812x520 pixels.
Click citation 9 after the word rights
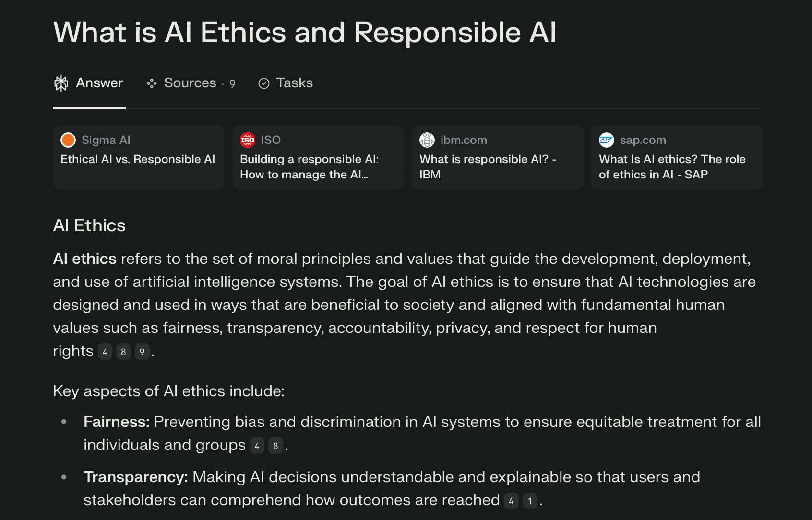pos(142,352)
